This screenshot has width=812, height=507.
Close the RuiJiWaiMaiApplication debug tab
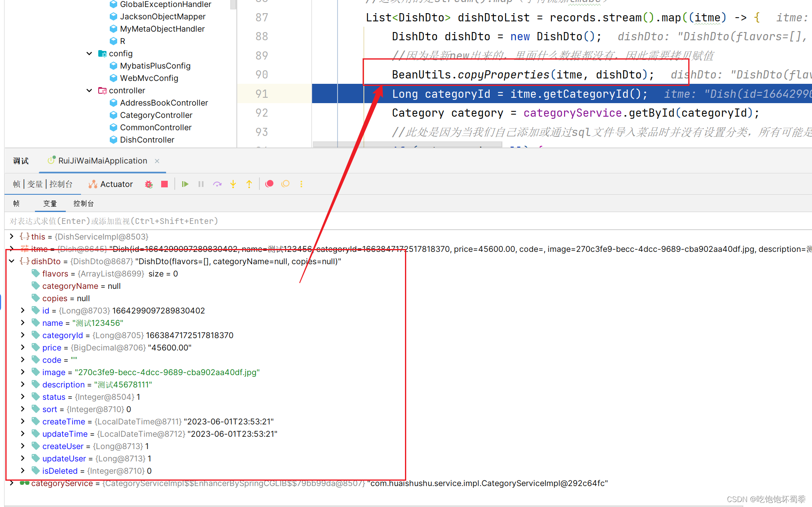click(x=157, y=161)
